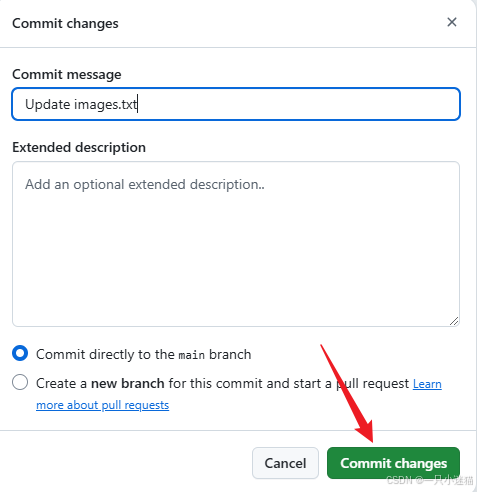Click the 'Update images.txt' message text

tap(81, 104)
